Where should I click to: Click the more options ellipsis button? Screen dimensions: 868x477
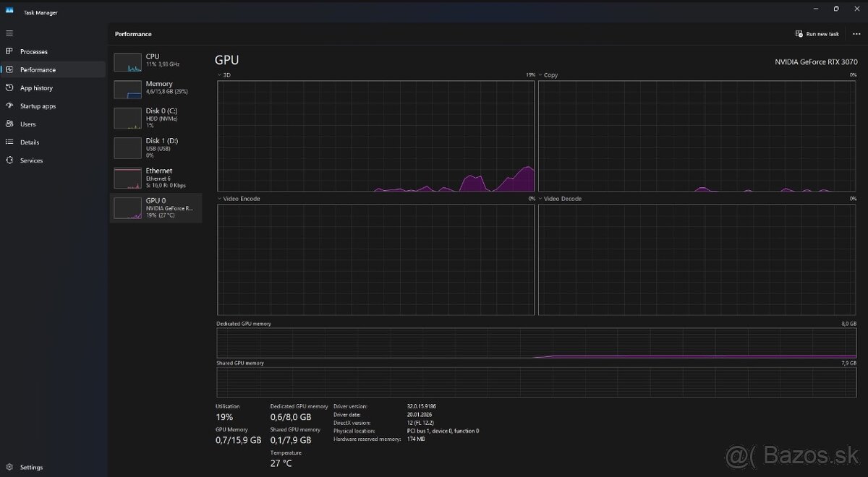point(856,34)
